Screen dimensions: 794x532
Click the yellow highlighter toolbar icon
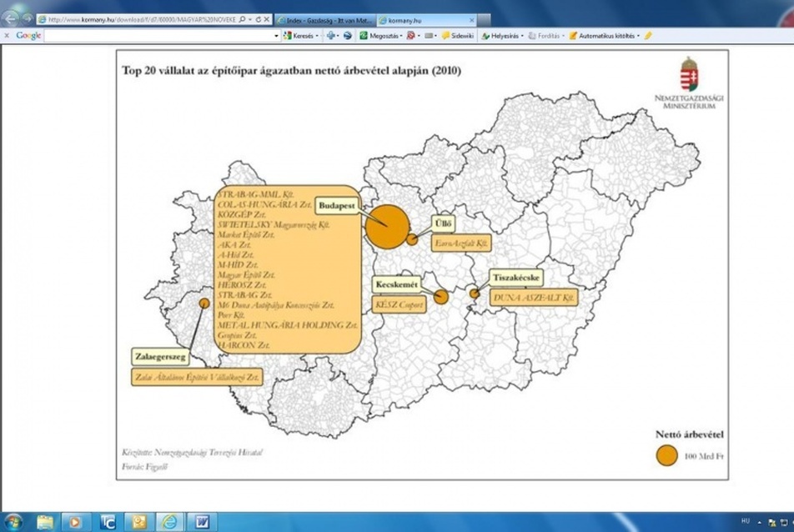(x=648, y=35)
